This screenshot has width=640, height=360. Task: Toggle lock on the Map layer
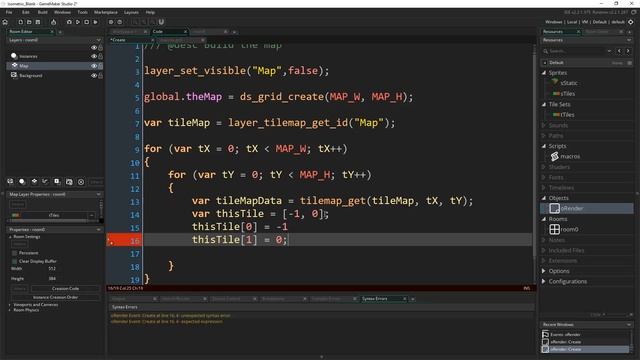point(100,66)
